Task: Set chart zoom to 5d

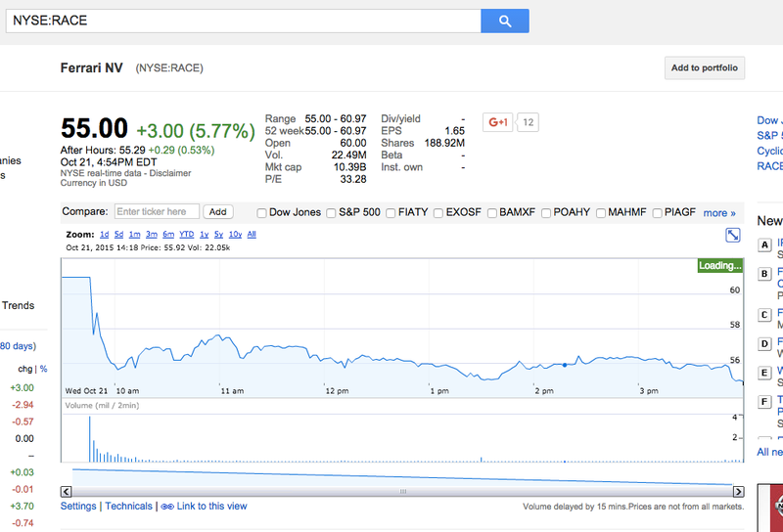Action: coord(118,234)
